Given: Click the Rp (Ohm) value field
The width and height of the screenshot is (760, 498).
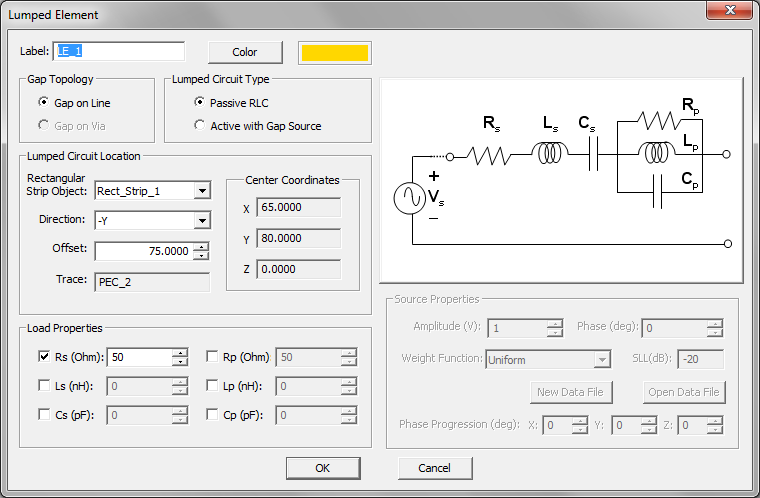Looking at the screenshot, I should pos(308,357).
